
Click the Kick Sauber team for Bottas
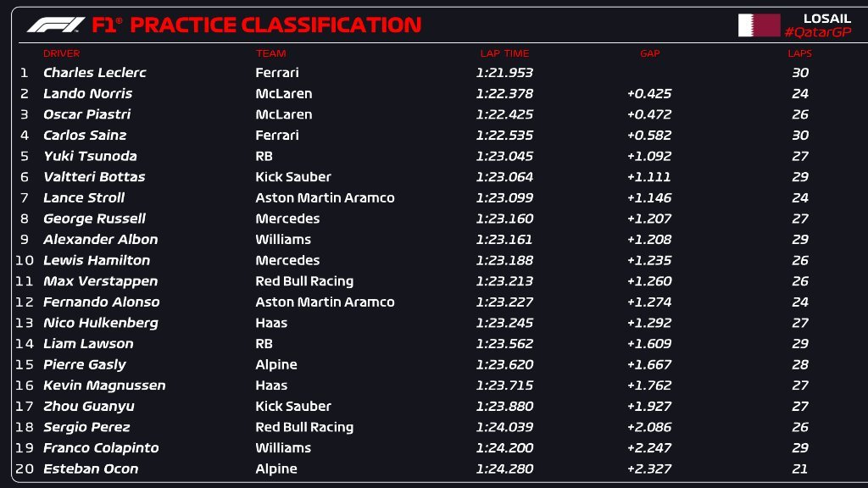coord(293,177)
